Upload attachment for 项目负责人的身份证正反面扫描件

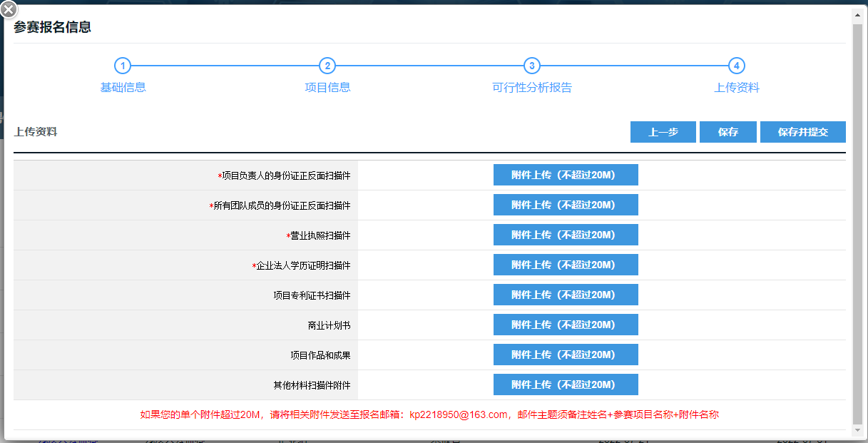click(x=566, y=175)
